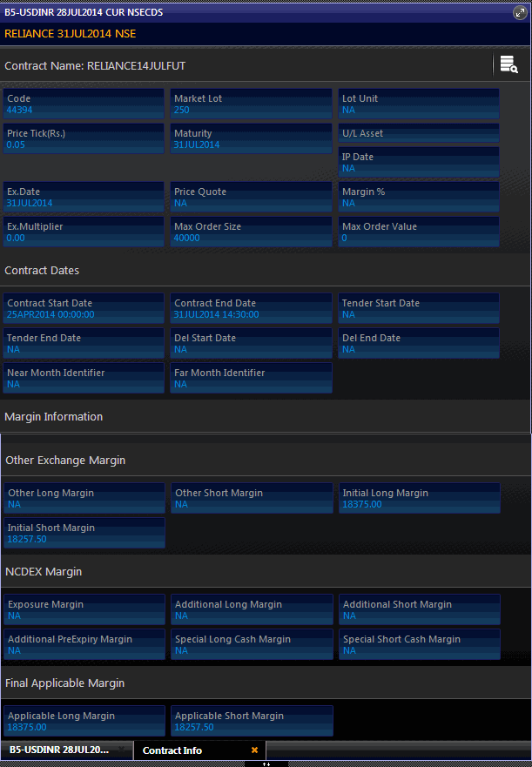Click the double-arrow handle at bottom edge
The width and height of the screenshot is (532, 767).
[266, 764]
